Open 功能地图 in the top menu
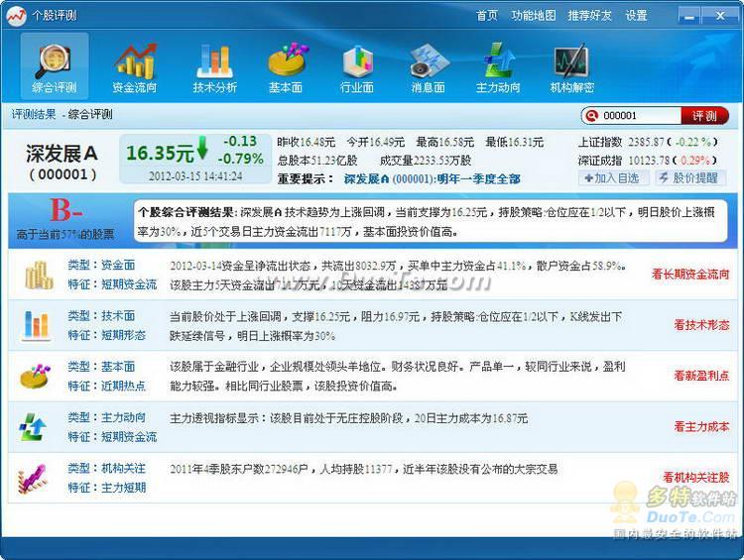 [x=534, y=16]
